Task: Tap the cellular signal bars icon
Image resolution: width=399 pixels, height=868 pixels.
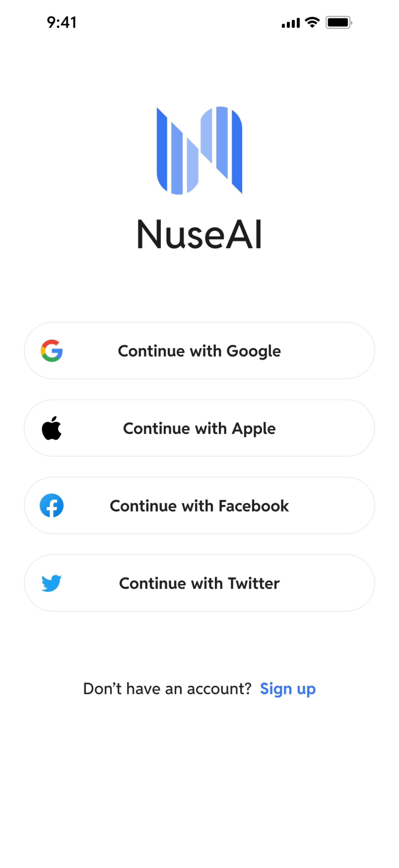Action: coord(291,23)
